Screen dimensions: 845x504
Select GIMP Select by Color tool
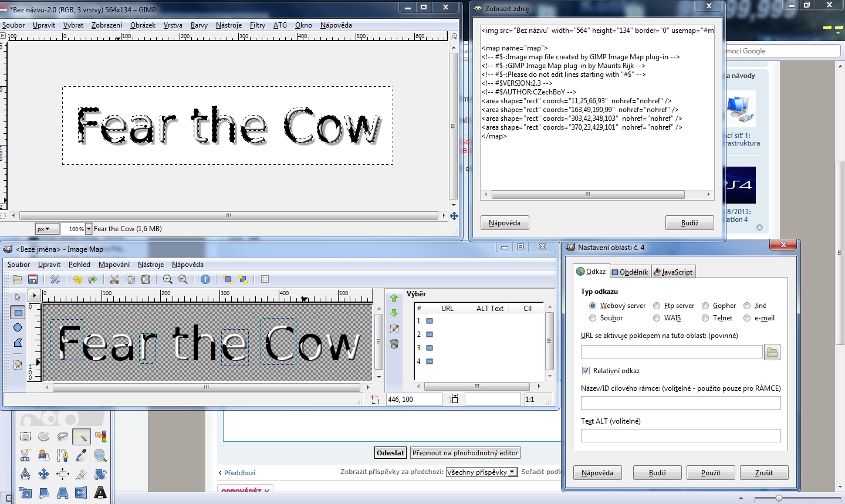100,437
